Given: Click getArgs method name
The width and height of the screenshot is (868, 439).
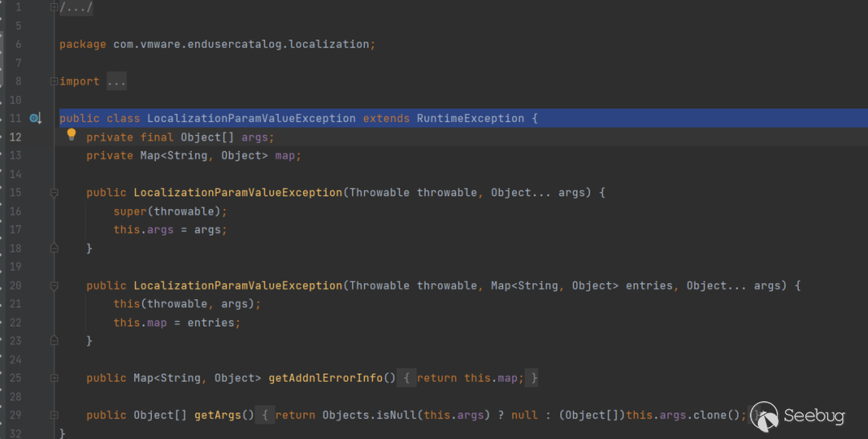Looking at the screenshot, I should [x=218, y=415].
